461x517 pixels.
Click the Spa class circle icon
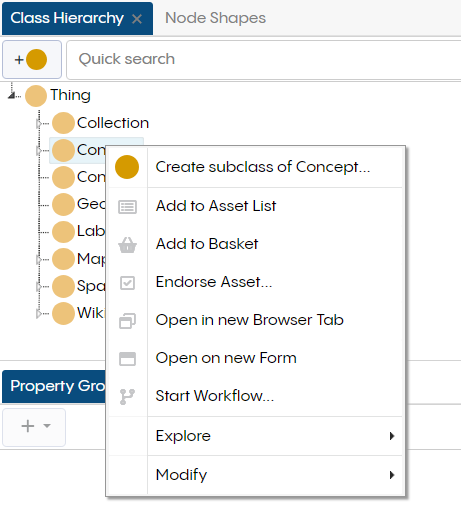click(x=63, y=286)
